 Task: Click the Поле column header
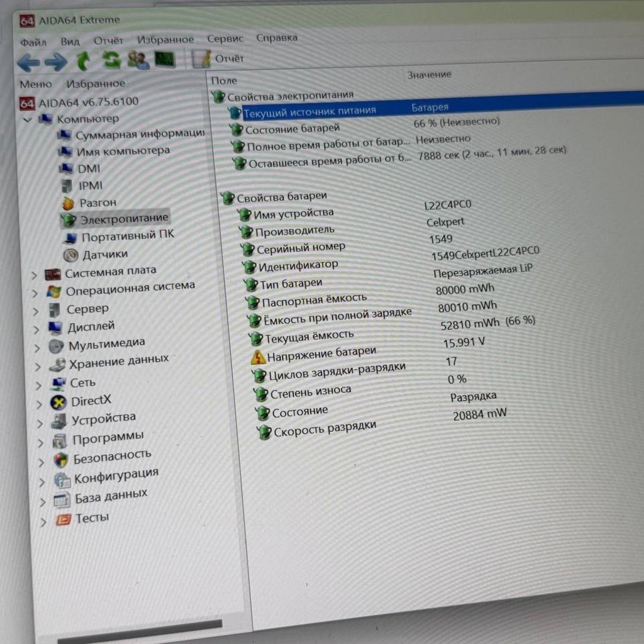point(224,80)
